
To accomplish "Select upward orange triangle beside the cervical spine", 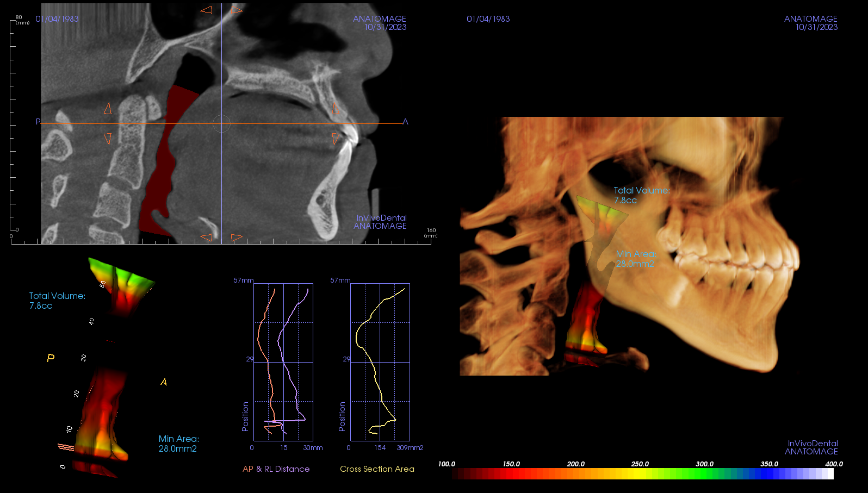I will (108, 109).
